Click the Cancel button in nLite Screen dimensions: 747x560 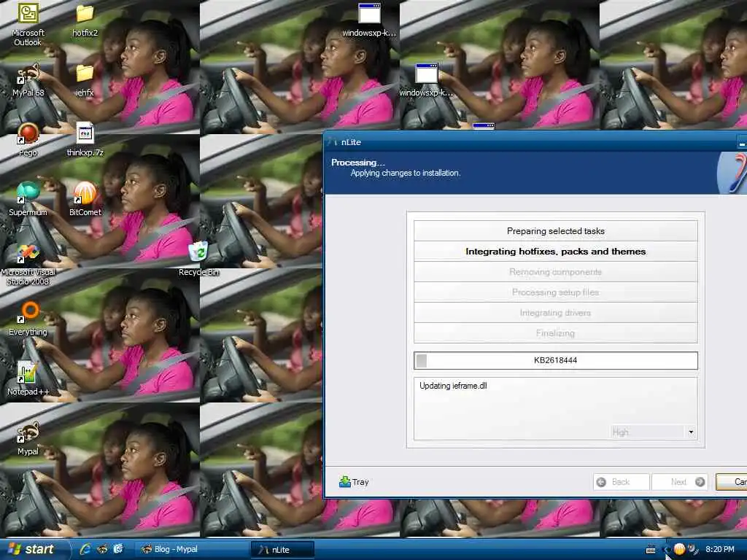[x=732, y=482]
